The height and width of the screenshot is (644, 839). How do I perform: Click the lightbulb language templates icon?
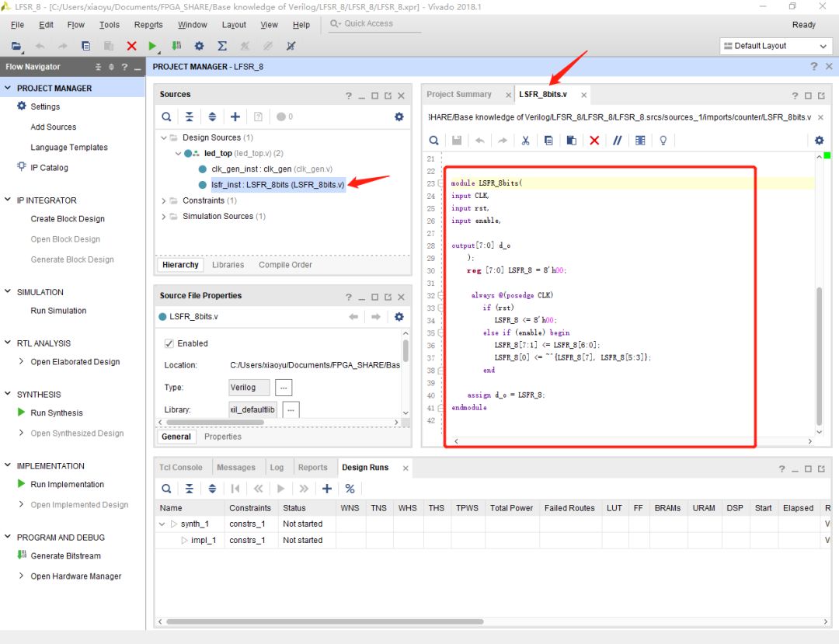[663, 140]
